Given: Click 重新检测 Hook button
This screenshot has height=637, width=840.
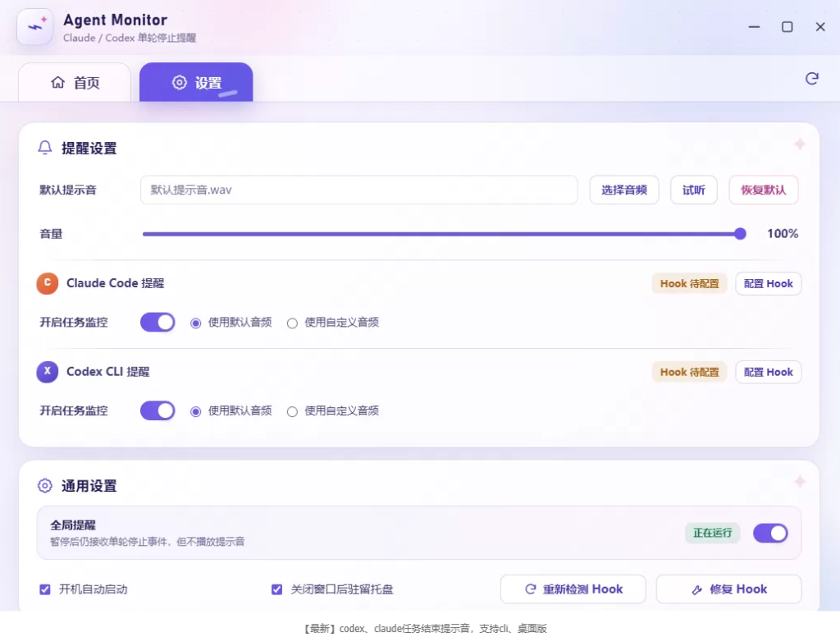Looking at the screenshot, I should pos(573,589).
